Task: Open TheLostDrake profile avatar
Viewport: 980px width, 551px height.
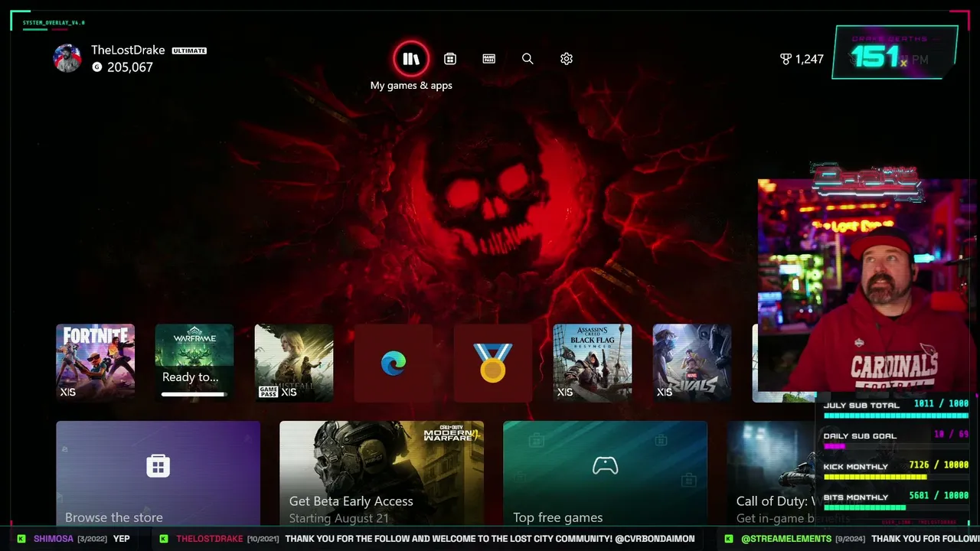Action: click(67, 58)
